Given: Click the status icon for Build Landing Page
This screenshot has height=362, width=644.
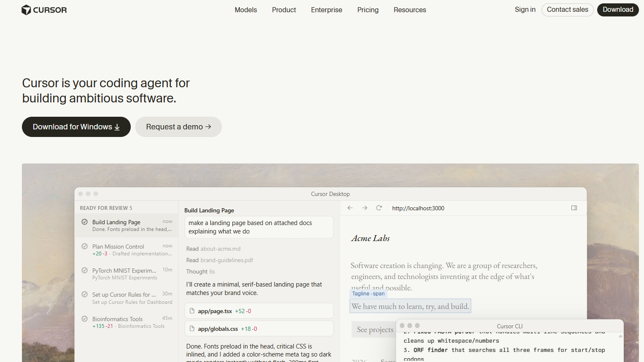Looking at the screenshot, I should 84,222.
